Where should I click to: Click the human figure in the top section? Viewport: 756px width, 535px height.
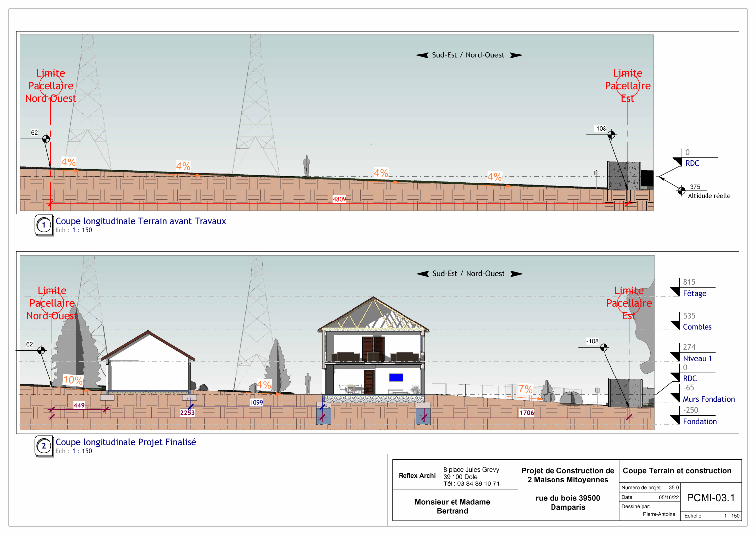click(307, 165)
